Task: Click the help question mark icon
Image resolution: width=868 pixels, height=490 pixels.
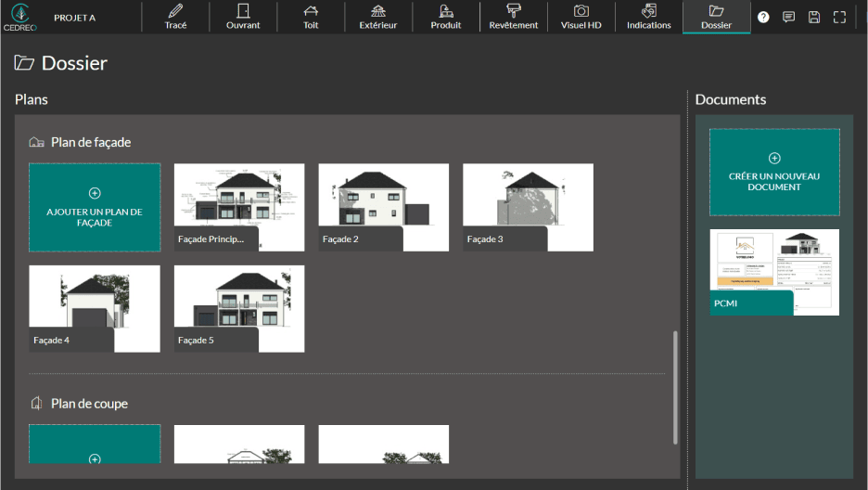Action: [x=763, y=17]
